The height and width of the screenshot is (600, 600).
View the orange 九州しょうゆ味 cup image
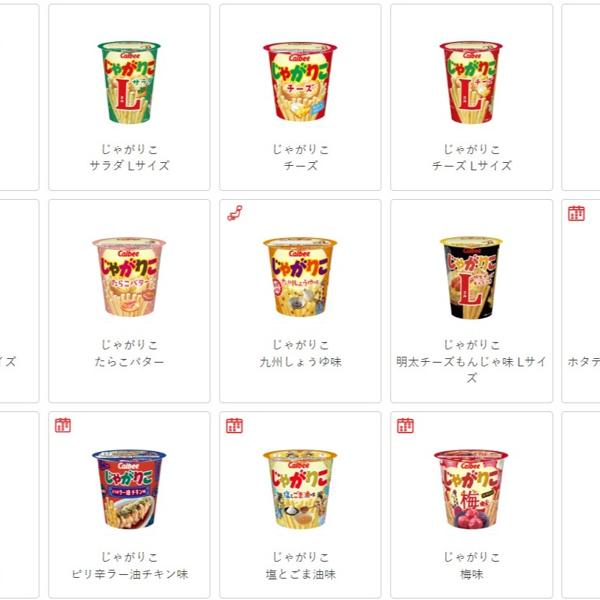coord(300,277)
